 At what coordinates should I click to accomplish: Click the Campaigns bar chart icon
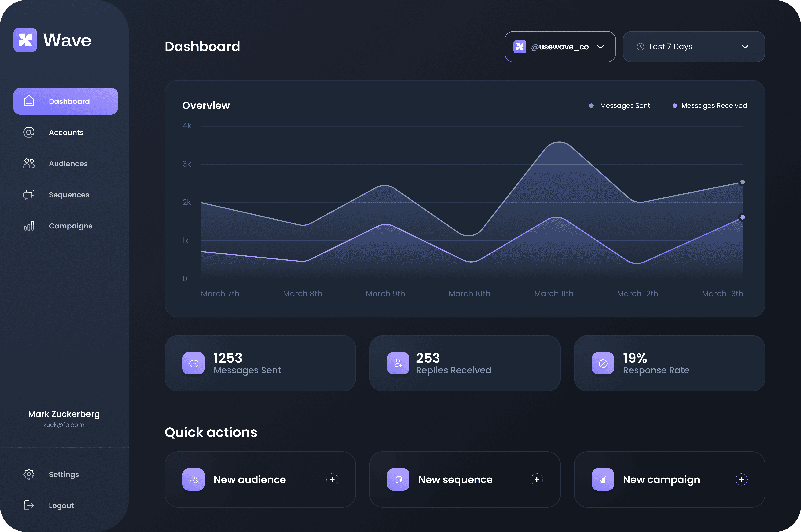(29, 226)
